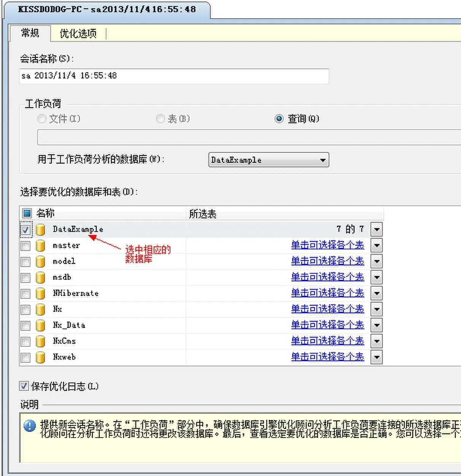Click the Nxweb database cylinder icon
Viewport: 461px width, 476px height.
tap(40, 357)
